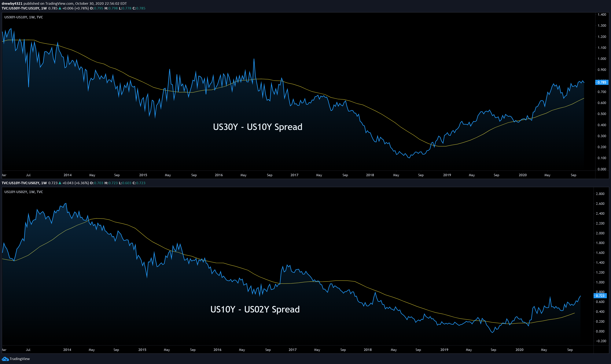The image size is (611, 364).
Task: Click the 2018 label on upper time axis
Action: (370, 175)
